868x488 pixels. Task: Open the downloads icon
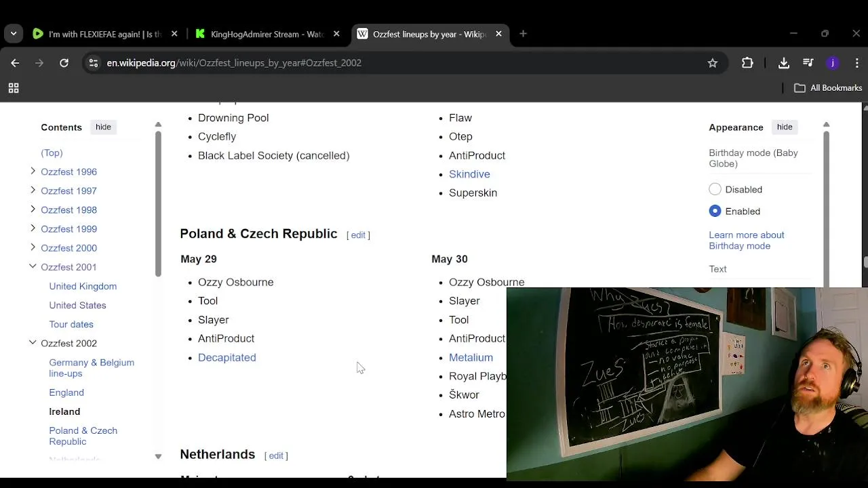[783, 63]
